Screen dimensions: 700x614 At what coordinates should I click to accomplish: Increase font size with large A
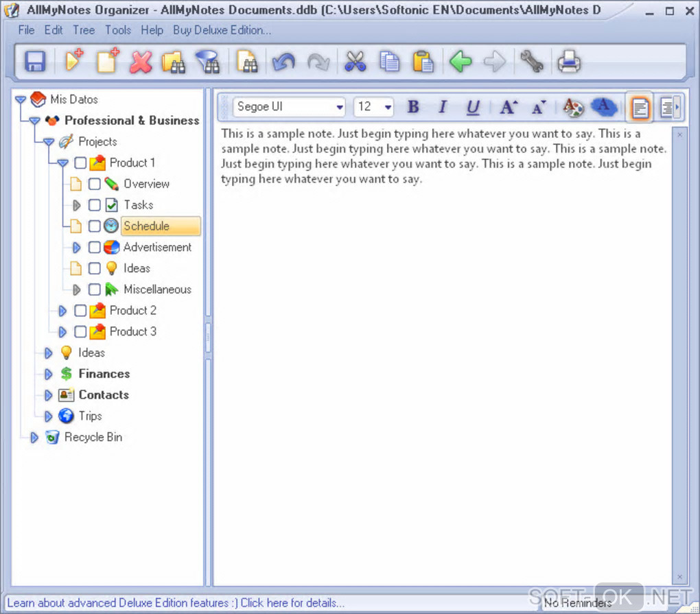509,107
